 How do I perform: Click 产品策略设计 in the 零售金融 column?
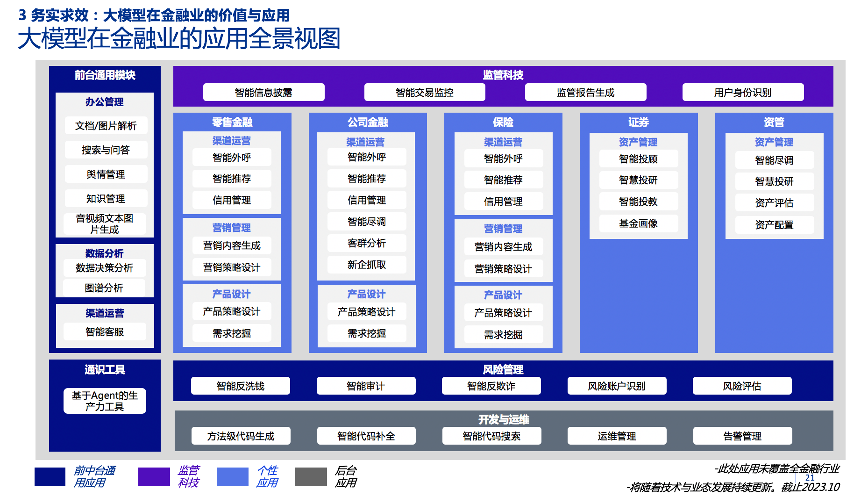(232, 311)
